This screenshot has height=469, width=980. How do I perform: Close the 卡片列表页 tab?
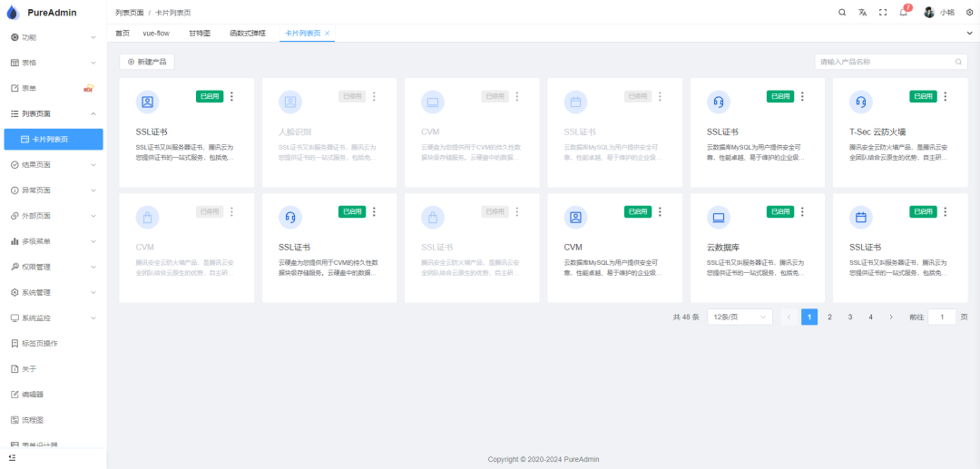point(328,34)
